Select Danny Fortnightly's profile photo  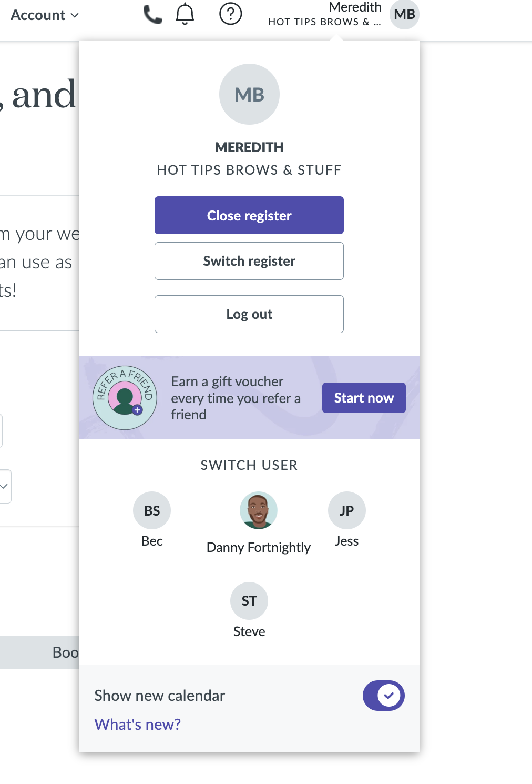[x=258, y=510]
